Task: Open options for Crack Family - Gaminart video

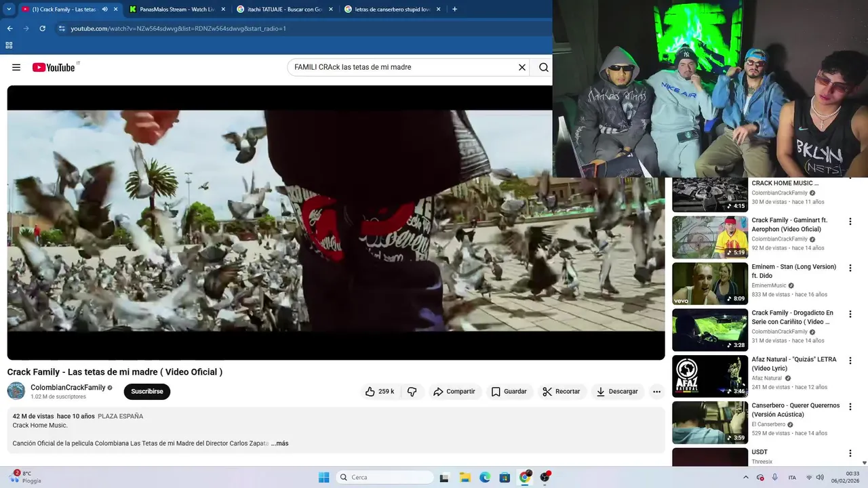Action: (x=850, y=222)
